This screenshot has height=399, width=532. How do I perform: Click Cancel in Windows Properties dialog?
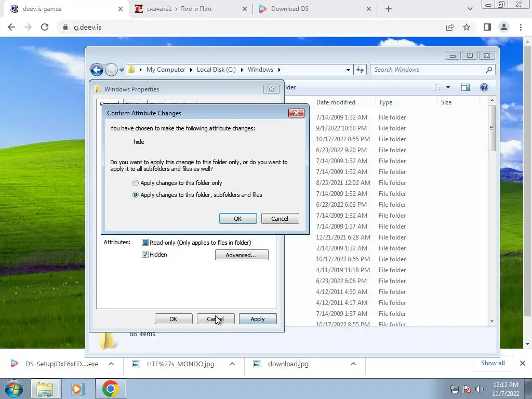click(x=216, y=319)
